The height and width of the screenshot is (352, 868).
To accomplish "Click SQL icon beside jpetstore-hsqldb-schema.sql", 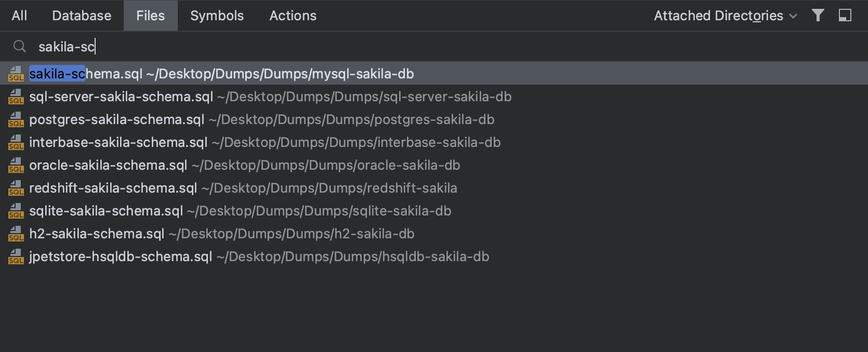I will [x=16, y=256].
